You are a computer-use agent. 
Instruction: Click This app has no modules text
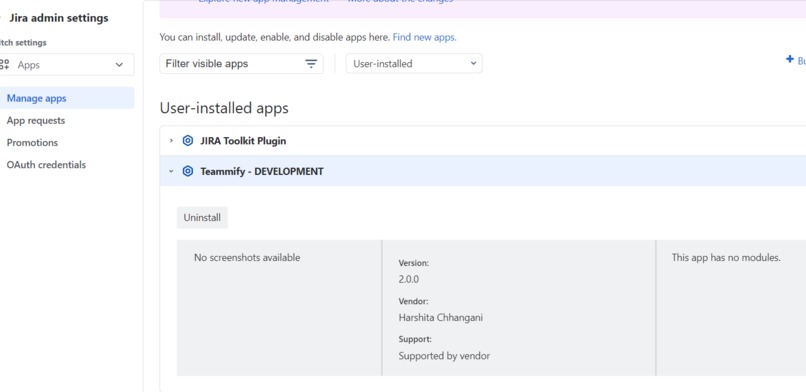point(726,257)
